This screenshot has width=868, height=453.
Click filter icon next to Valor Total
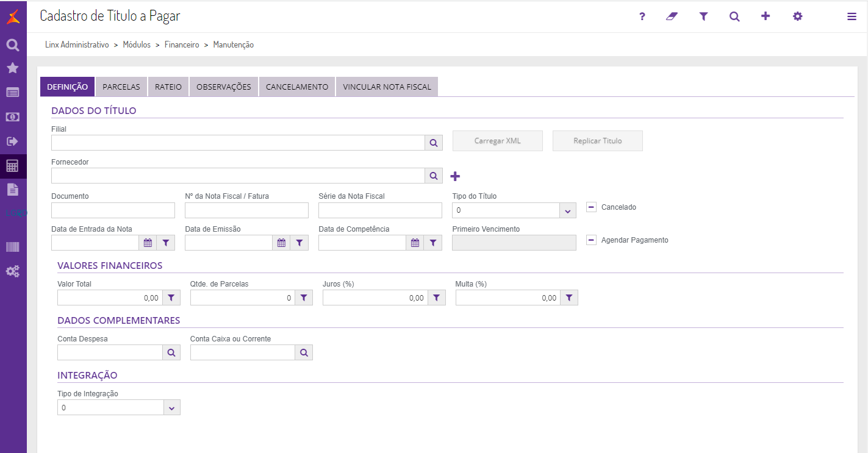[171, 298]
